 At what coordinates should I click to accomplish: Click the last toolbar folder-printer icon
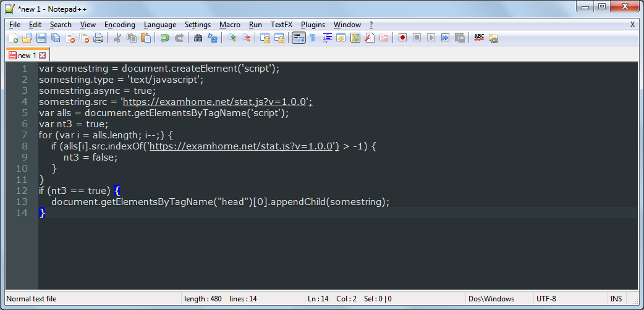pyautogui.click(x=493, y=38)
